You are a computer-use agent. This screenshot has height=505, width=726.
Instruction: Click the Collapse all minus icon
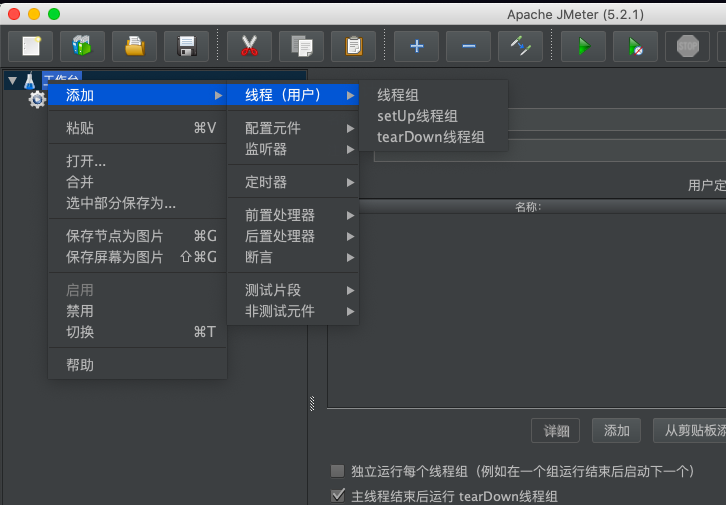click(468, 46)
